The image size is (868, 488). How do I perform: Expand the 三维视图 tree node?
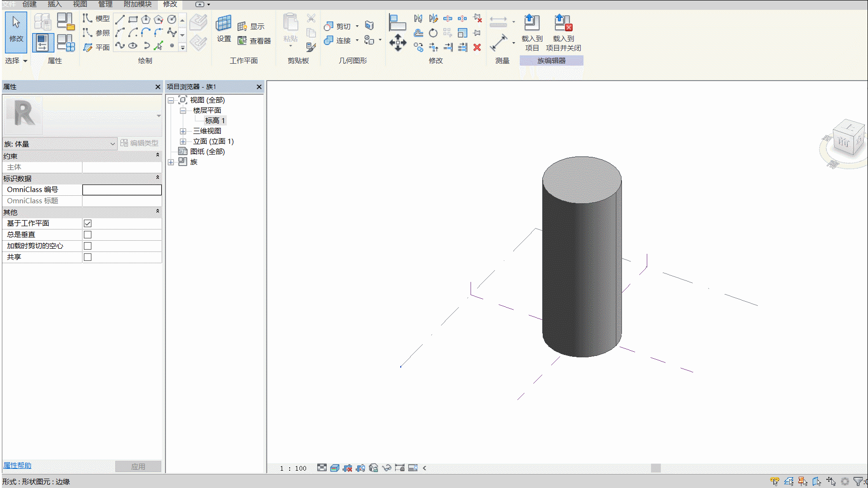pos(183,131)
